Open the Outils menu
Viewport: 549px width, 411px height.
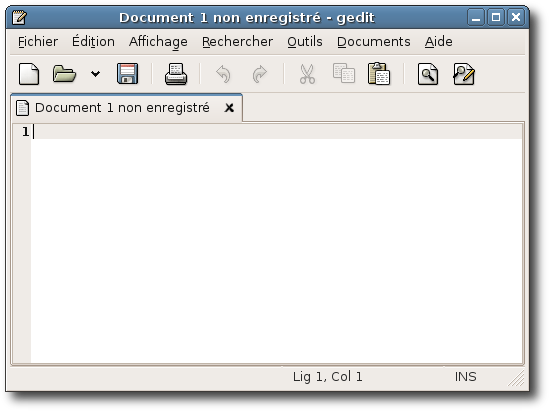coord(305,42)
